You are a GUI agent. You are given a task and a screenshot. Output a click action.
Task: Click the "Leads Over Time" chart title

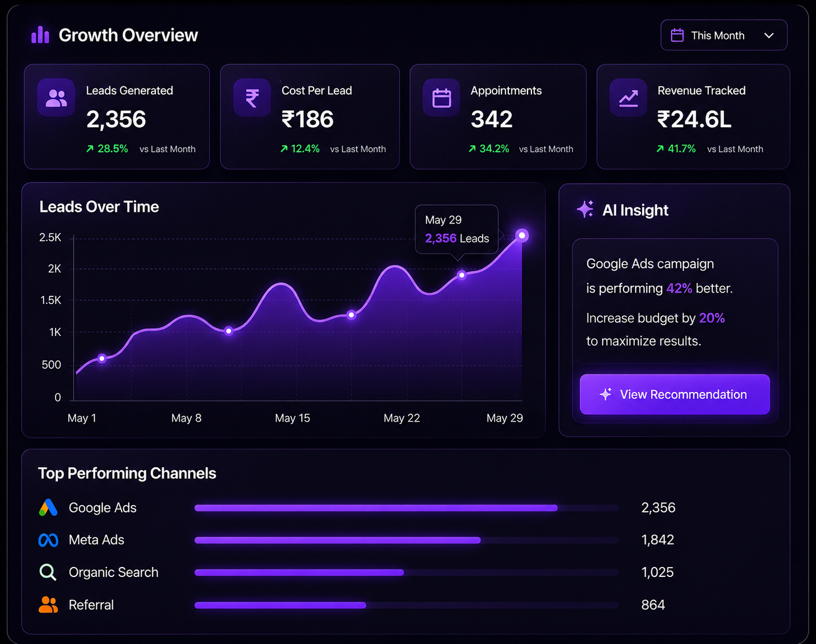[x=99, y=207]
